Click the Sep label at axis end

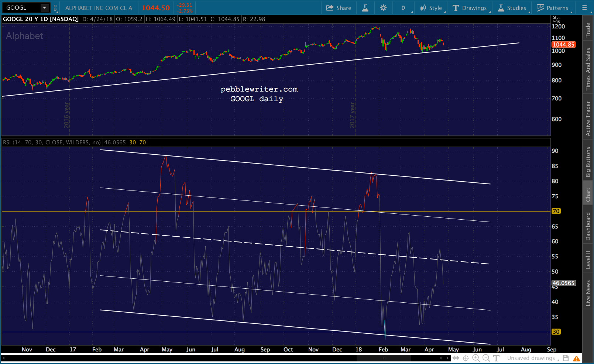[x=552, y=350]
